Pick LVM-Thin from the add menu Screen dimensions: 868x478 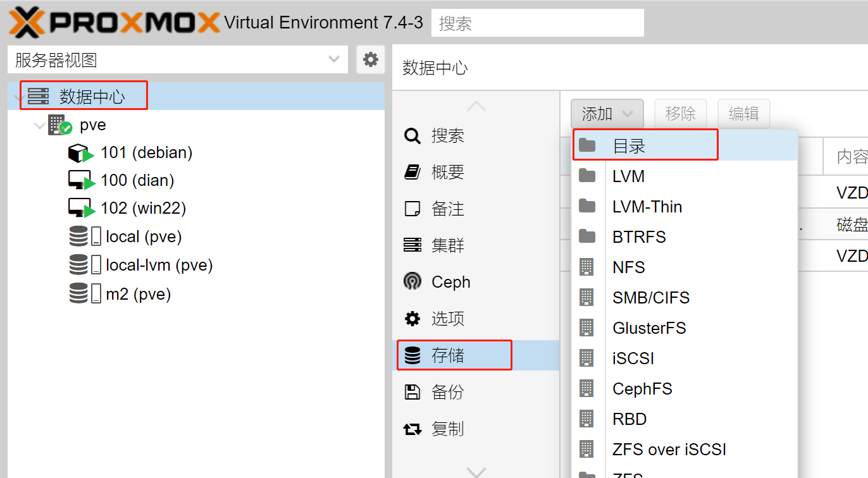pyautogui.click(x=647, y=207)
